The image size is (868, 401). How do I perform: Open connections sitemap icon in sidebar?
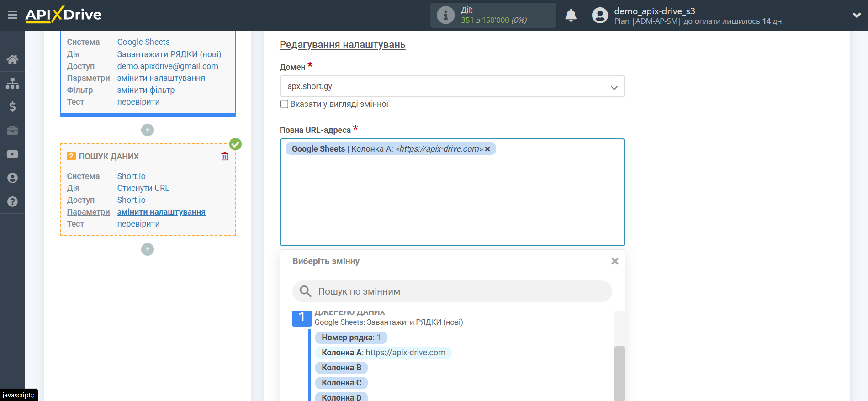pyautogui.click(x=12, y=83)
